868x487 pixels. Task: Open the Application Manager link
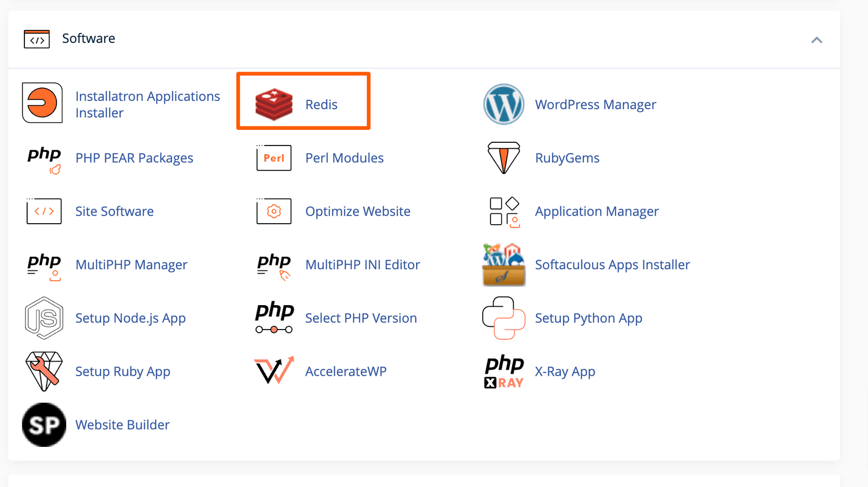point(597,212)
